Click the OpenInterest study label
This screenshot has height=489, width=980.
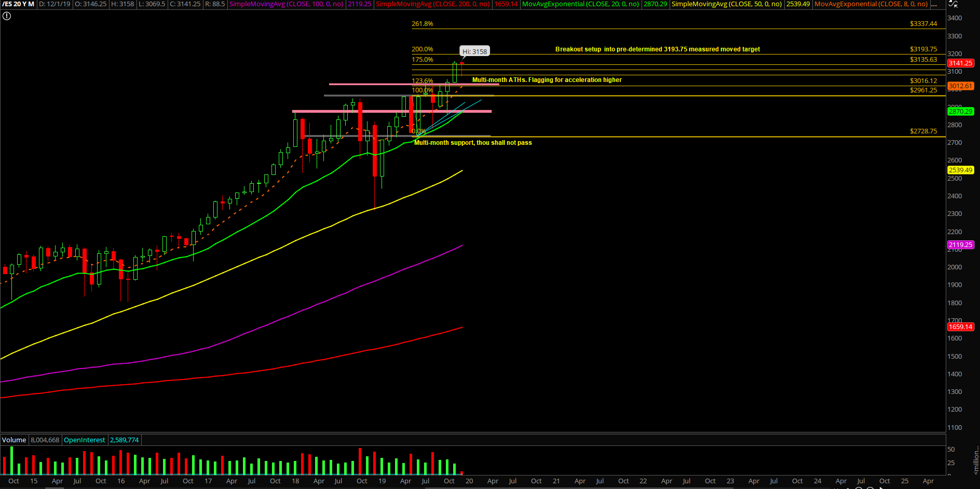[x=85, y=440]
